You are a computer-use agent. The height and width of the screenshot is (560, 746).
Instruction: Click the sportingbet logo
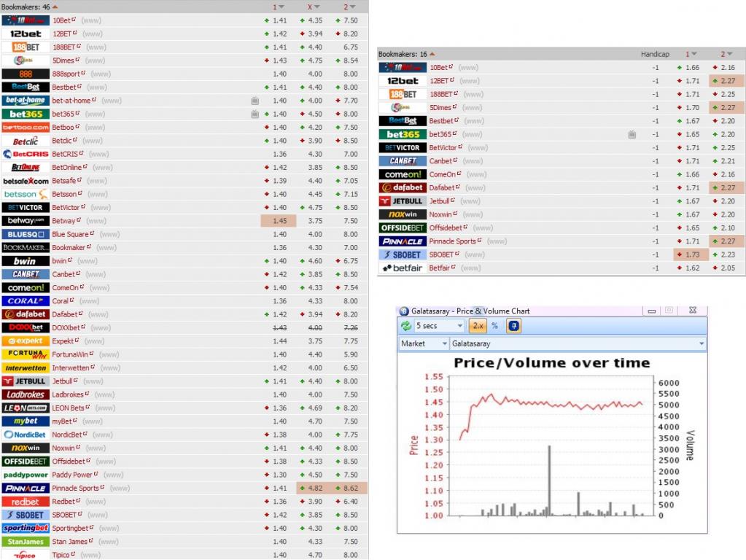(x=26, y=528)
